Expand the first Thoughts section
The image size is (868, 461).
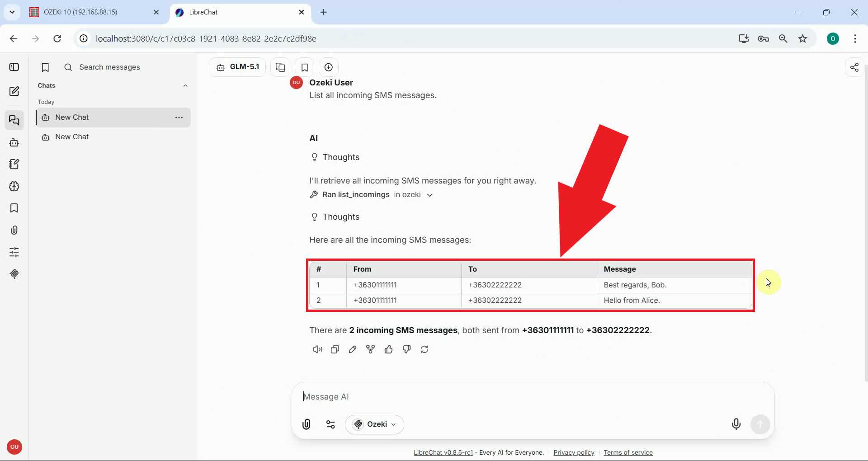pos(335,157)
